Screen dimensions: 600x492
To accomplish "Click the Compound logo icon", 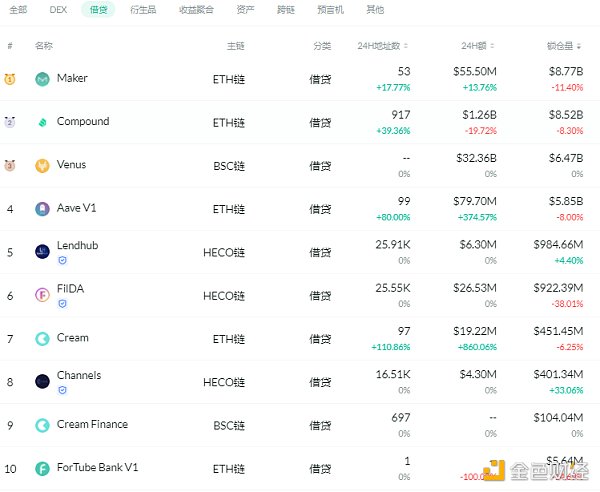I will (x=43, y=123).
